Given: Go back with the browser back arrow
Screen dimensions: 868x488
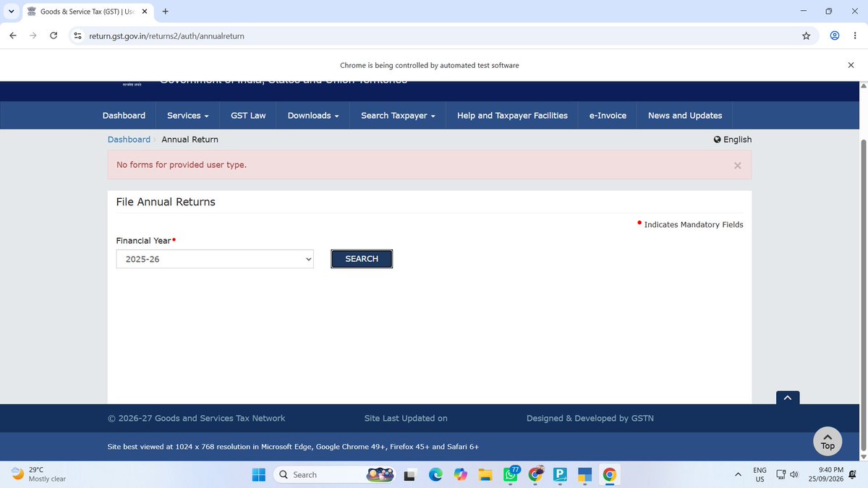Looking at the screenshot, I should (x=14, y=35).
